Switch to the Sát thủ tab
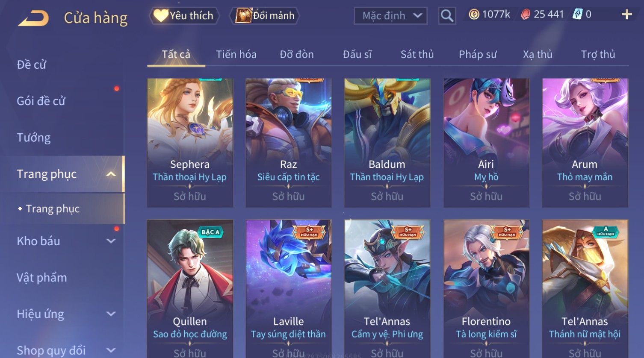 pyautogui.click(x=417, y=54)
